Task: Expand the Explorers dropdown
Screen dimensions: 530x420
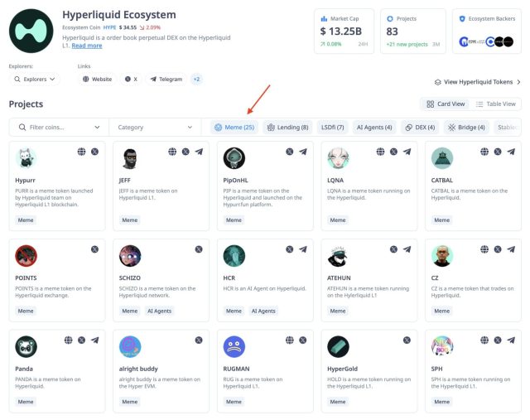Action: (35, 80)
